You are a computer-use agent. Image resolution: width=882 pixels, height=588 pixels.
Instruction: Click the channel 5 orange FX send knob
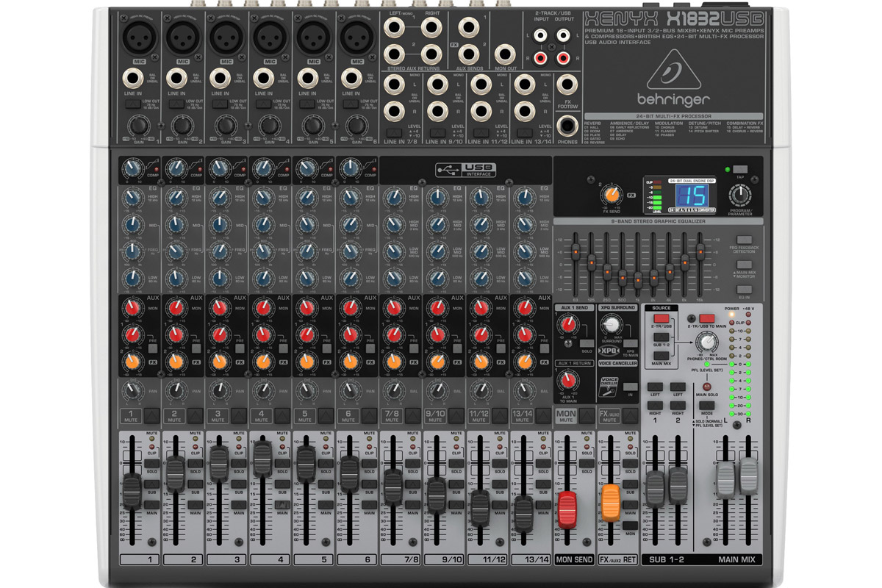(x=306, y=362)
